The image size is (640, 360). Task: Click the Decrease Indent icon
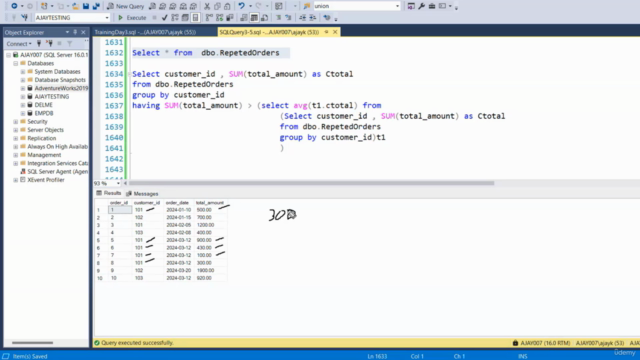(x=302, y=18)
